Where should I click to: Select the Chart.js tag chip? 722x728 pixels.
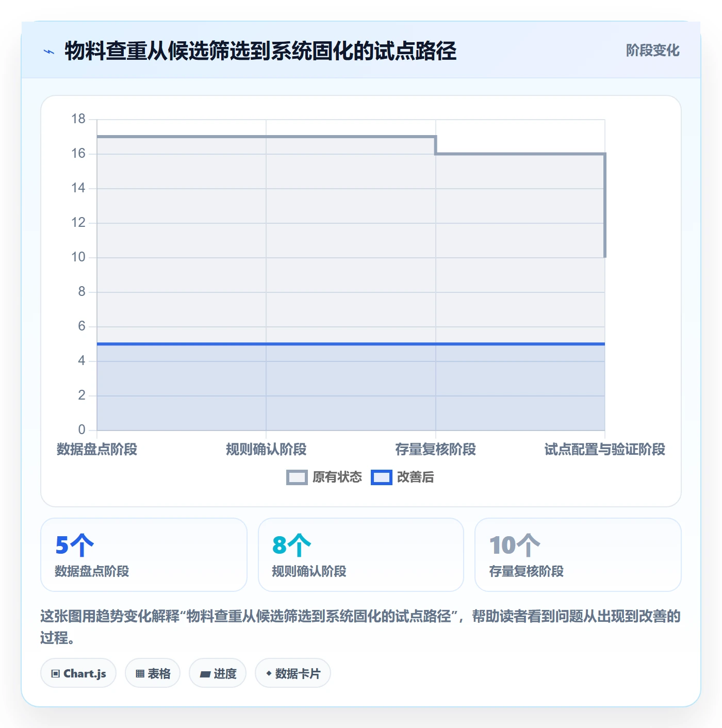click(78, 673)
